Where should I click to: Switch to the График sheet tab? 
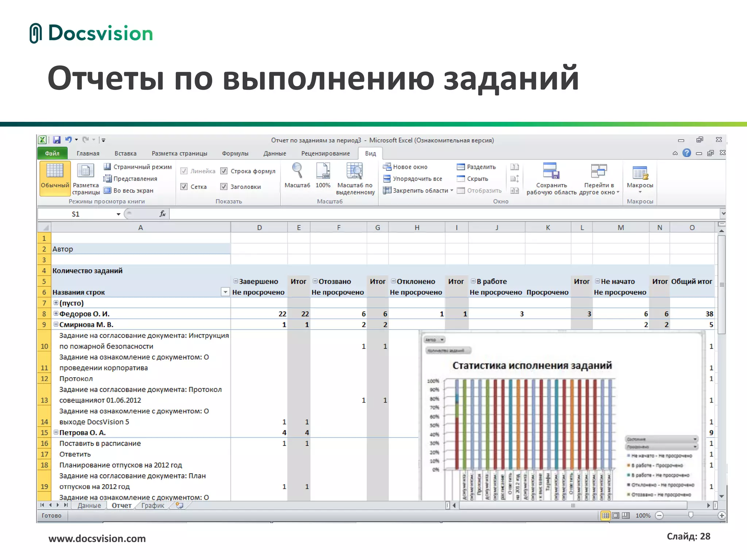(153, 505)
